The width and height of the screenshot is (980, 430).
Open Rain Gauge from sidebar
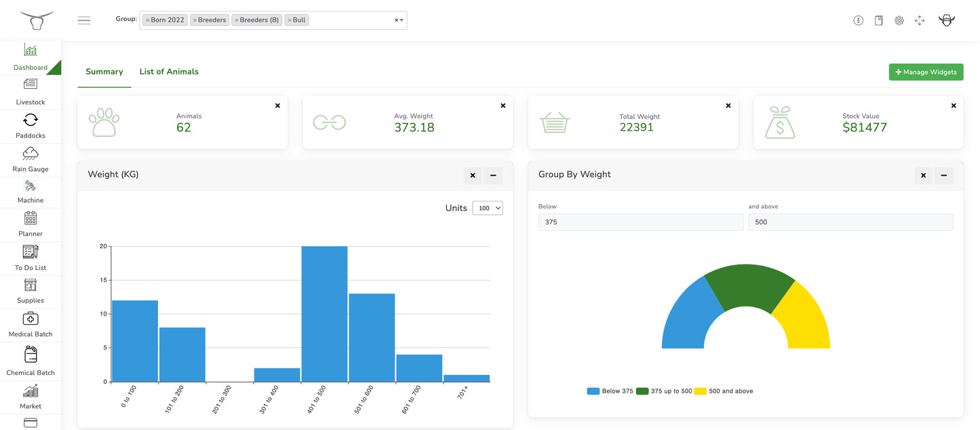coord(31,159)
